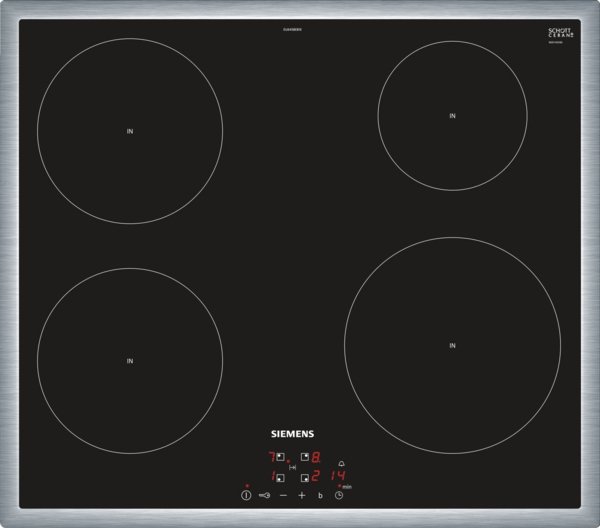Click the SIEMENS logo

292,434
